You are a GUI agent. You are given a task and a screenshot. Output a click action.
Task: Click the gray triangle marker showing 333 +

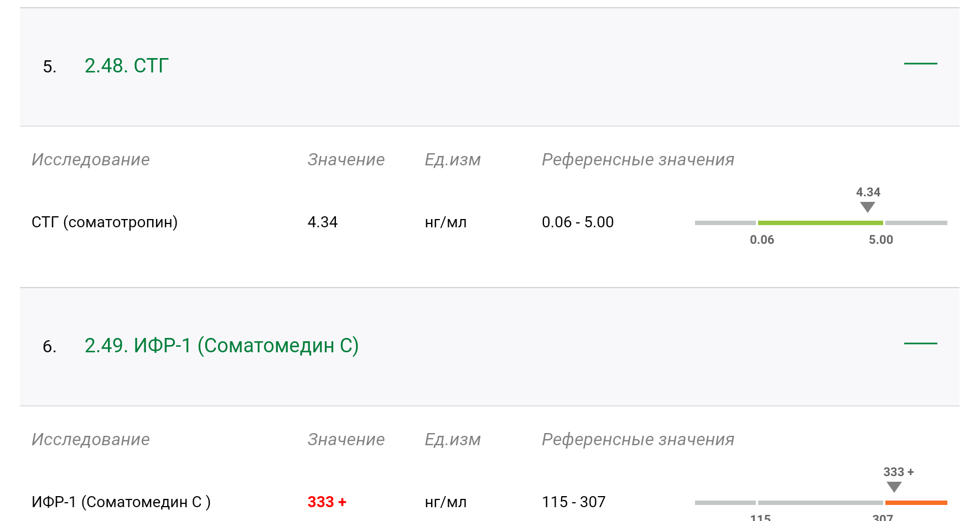coord(895,488)
